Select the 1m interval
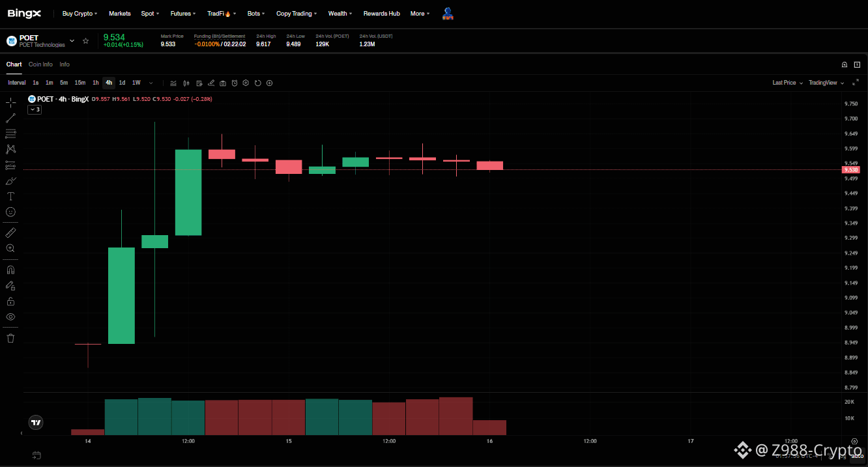The width and height of the screenshot is (868, 467). click(49, 83)
